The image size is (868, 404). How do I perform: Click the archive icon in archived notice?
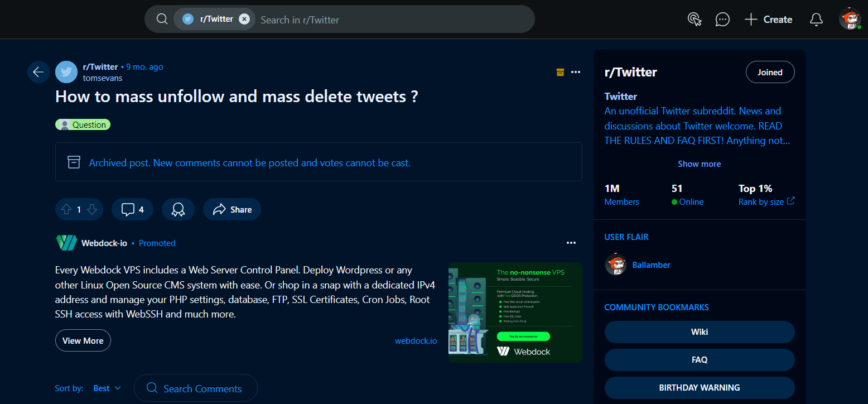click(x=74, y=162)
